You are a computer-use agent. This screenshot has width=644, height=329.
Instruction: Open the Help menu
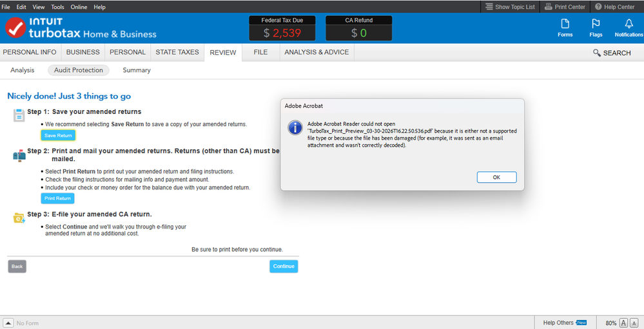pos(99,7)
